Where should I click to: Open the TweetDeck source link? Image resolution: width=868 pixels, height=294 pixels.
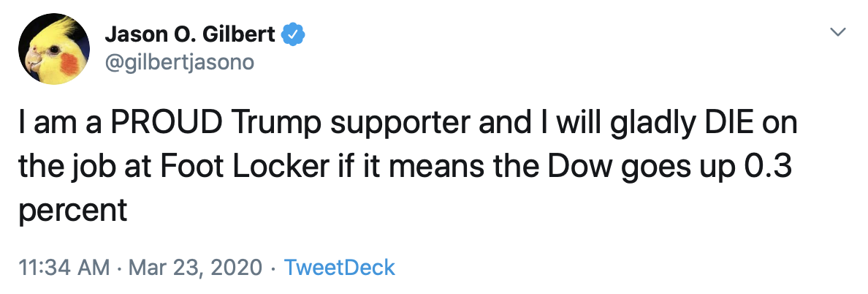pyautogui.click(x=339, y=267)
